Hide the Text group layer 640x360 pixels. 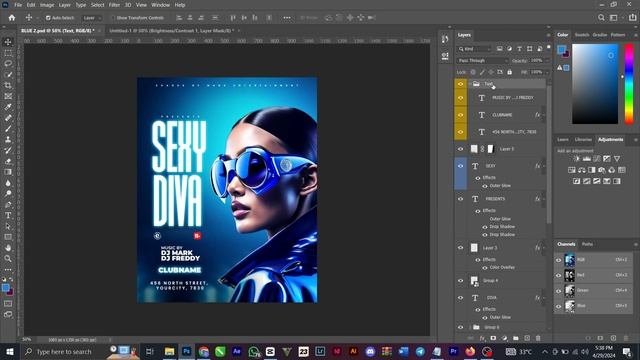point(460,84)
